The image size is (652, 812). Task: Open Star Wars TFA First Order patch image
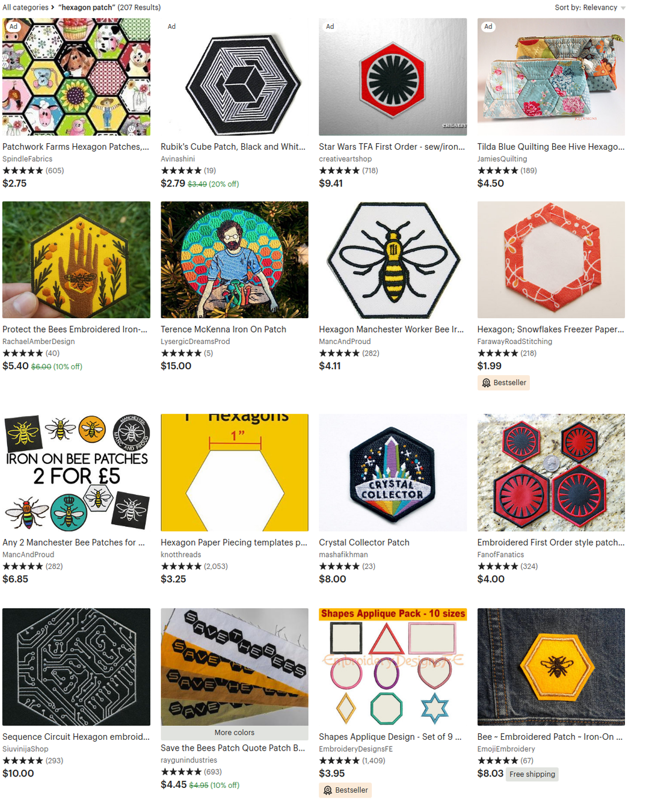(x=393, y=77)
